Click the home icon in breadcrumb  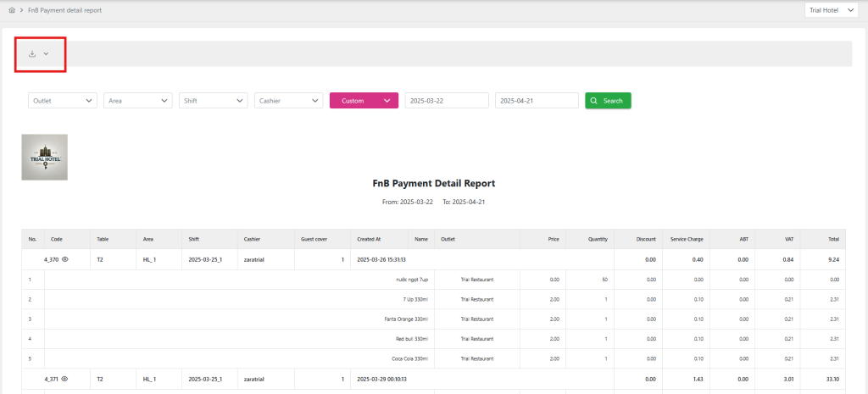tap(11, 10)
